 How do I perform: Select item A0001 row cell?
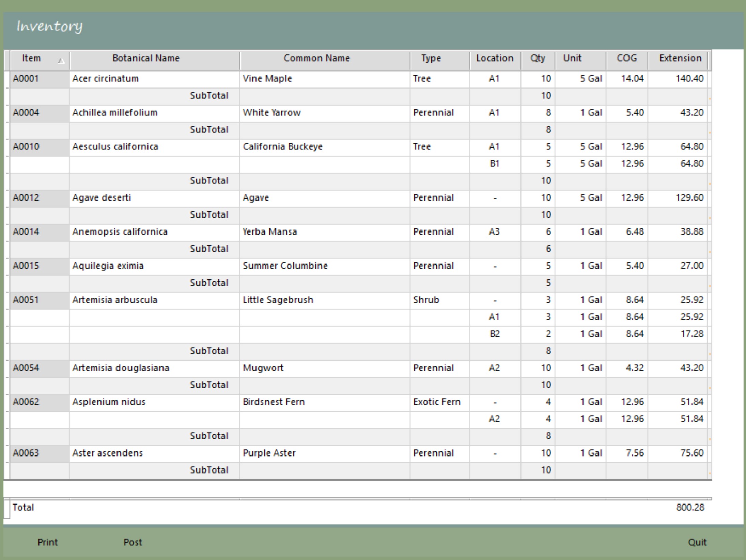tap(26, 79)
